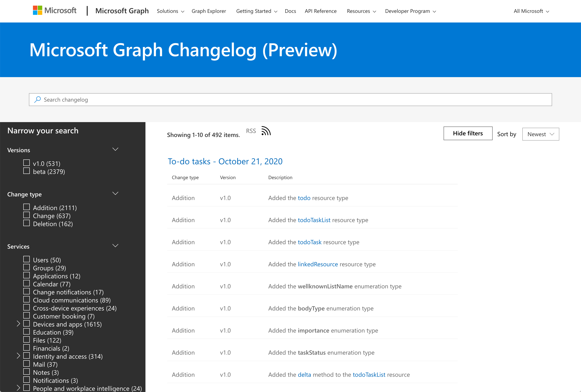Select the Education (39) checkbox

tap(27, 332)
